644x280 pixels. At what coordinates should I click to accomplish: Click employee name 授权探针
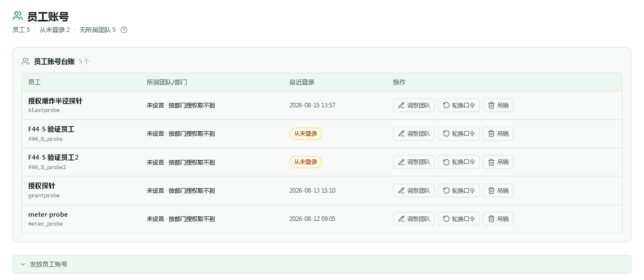[42, 186]
